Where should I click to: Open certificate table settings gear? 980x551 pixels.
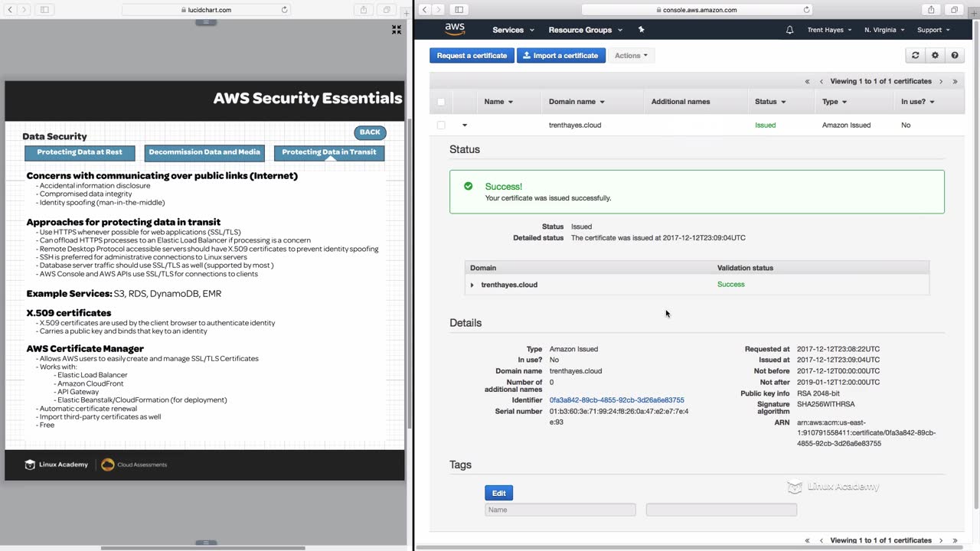935,55
